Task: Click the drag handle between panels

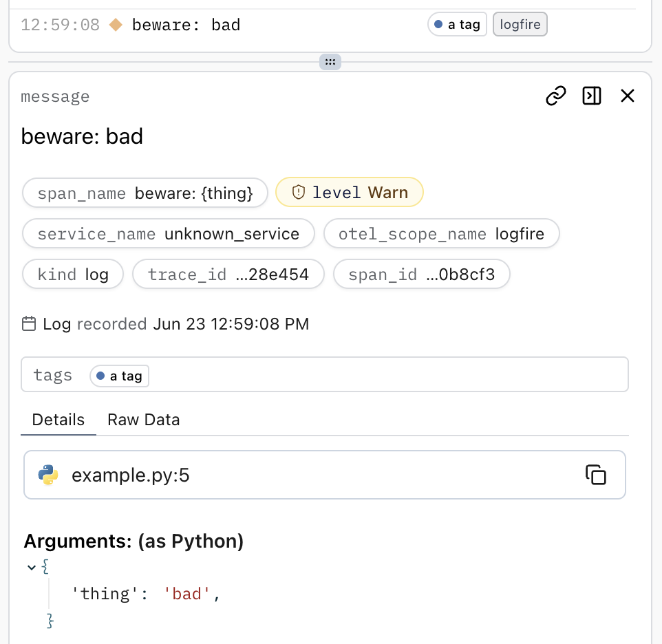Action: (330, 62)
